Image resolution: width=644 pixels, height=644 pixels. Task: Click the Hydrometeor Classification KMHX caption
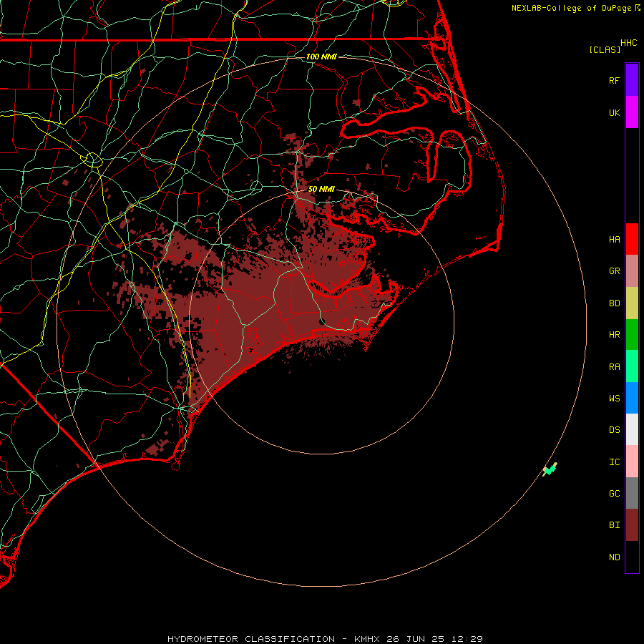tap(325, 639)
